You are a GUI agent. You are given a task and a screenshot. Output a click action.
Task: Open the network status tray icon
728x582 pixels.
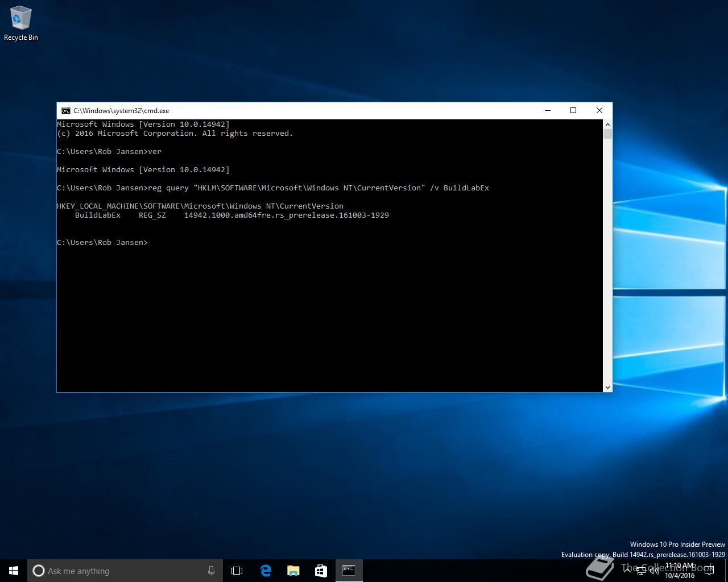click(641, 571)
